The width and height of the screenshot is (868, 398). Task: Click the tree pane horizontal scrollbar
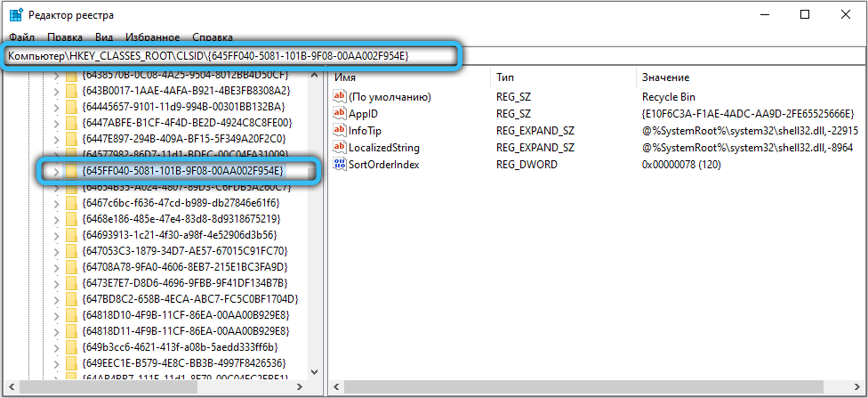pos(160,388)
